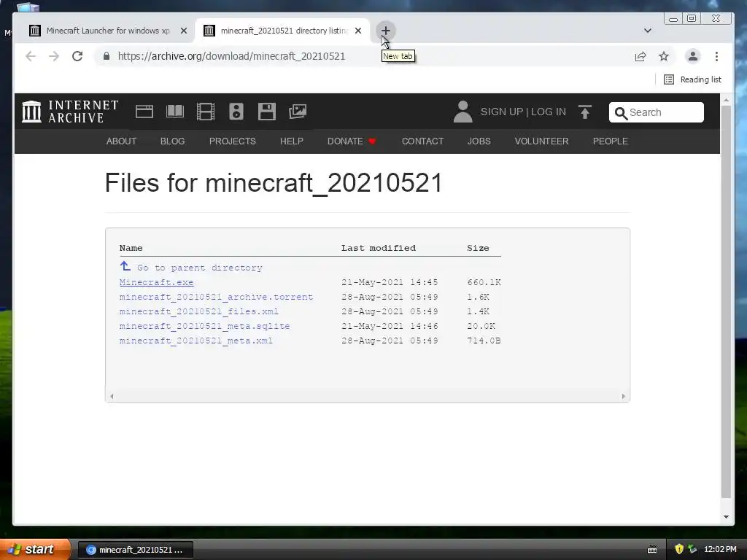Open the HELP menu item
747x560 pixels.
point(292,141)
